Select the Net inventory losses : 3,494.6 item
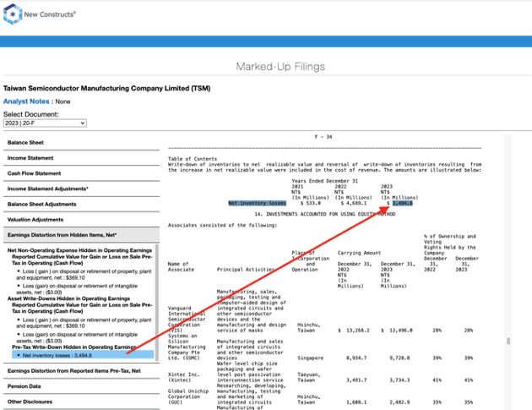 click(83, 355)
